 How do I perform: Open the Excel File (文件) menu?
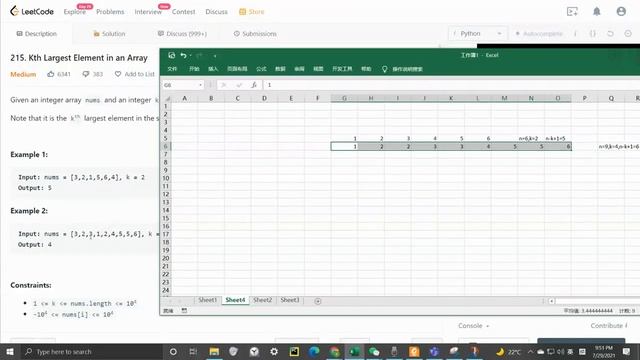point(172,69)
